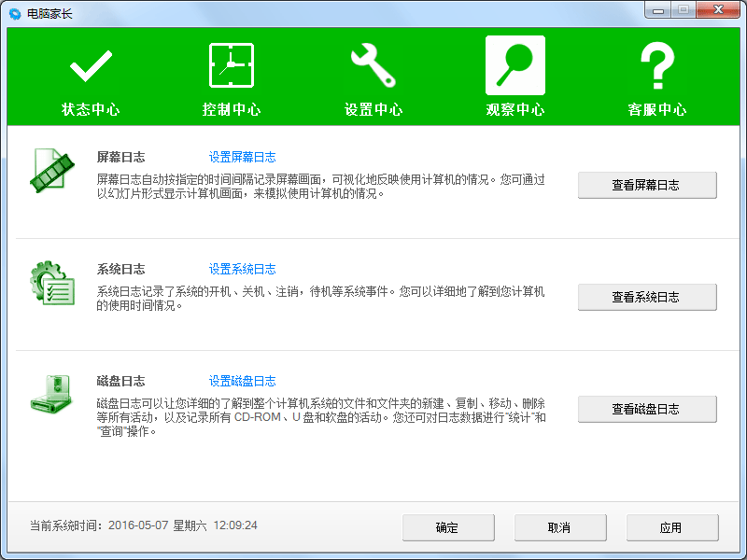This screenshot has height=560, width=747.
Task: Open the 设置系统日志 link
Action: point(243,269)
